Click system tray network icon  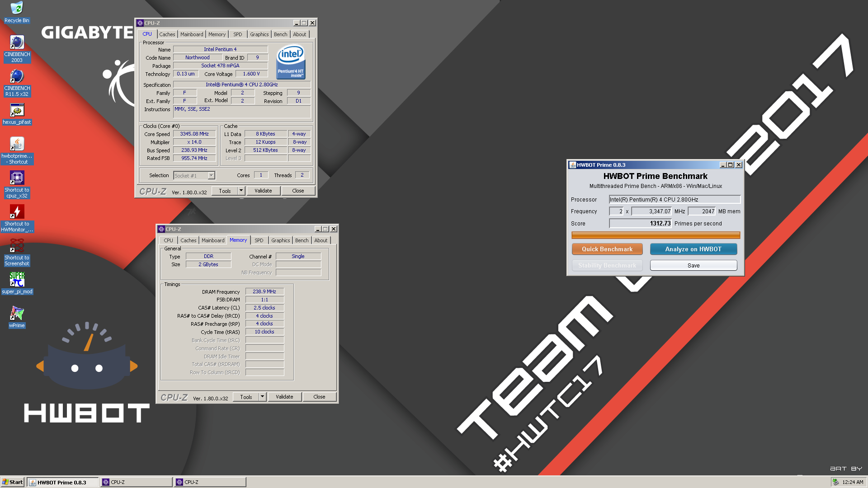click(x=836, y=482)
